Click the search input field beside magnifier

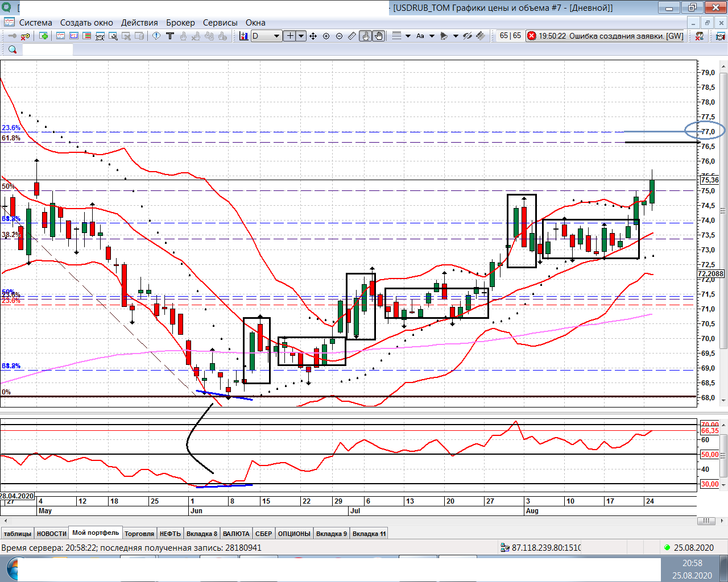(48, 49)
